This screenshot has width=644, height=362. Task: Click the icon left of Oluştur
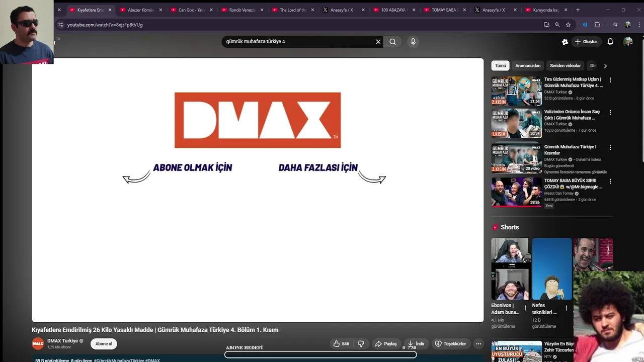click(565, 42)
